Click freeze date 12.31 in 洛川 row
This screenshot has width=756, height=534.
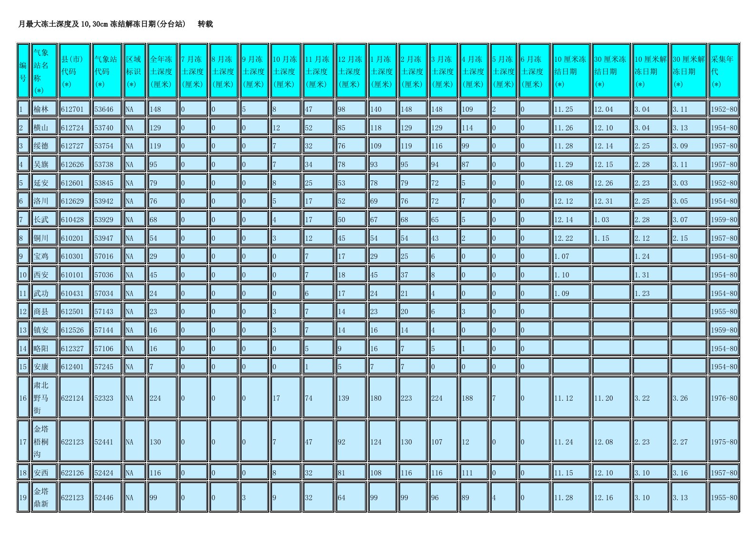pyautogui.click(x=604, y=201)
